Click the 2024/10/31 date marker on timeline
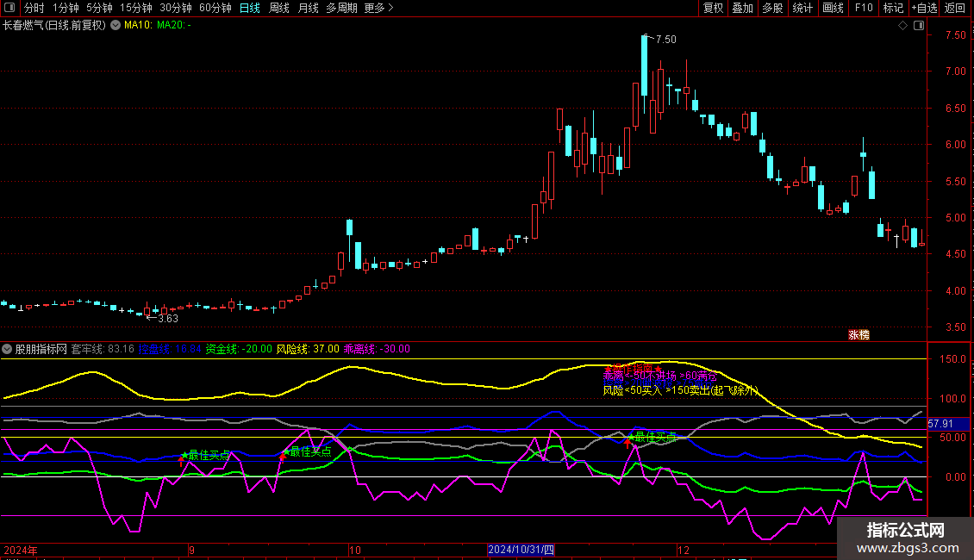This screenshot has width=974, height=560. point(521,549)
